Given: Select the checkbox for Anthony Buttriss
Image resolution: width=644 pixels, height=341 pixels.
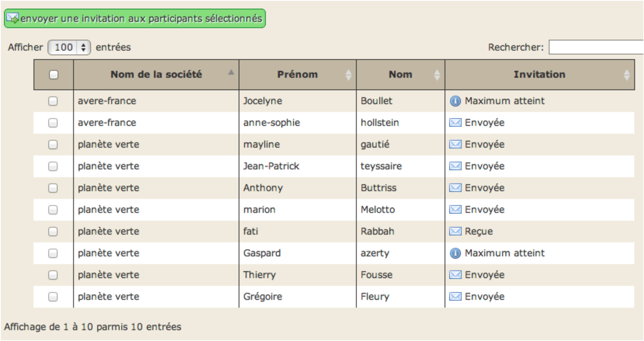Looking at the screenshot, I should click(x=53, y=188).
